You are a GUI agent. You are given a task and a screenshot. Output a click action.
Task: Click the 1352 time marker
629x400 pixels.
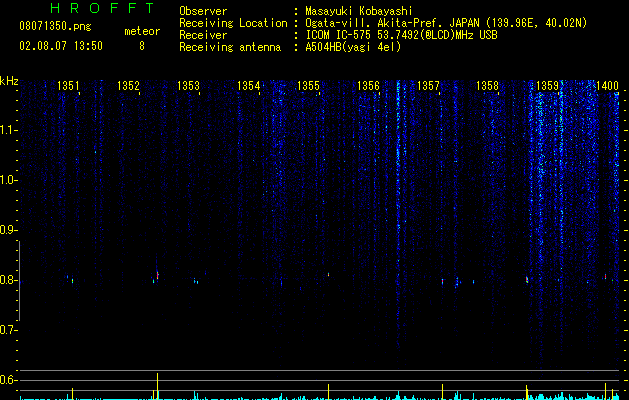pyautogui.click(x=128, y=86)
